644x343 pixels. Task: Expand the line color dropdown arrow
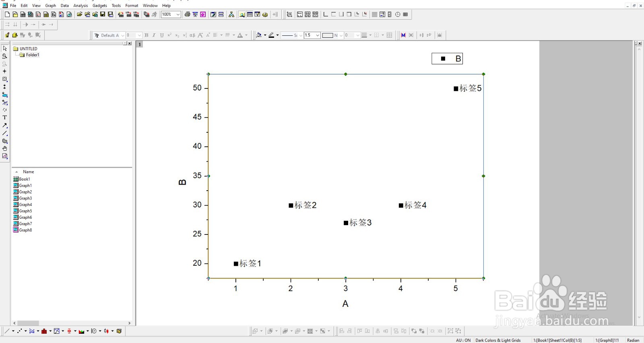[x=277, y=35]
